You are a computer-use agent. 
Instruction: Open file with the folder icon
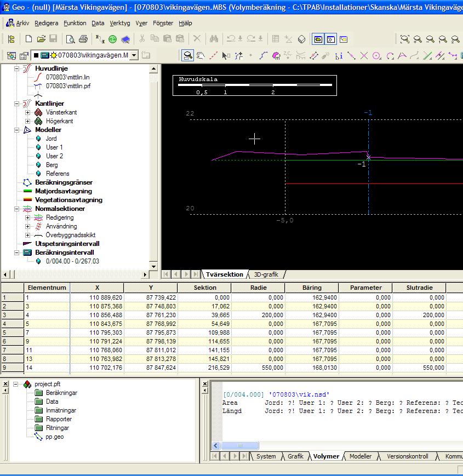[x=41, y=39]
